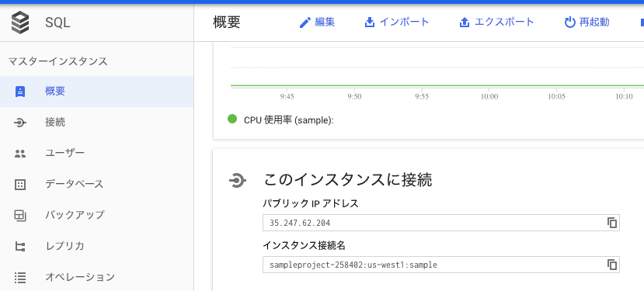Click the 編集 button label
The image size is (644, 291).
click(325, 23)
